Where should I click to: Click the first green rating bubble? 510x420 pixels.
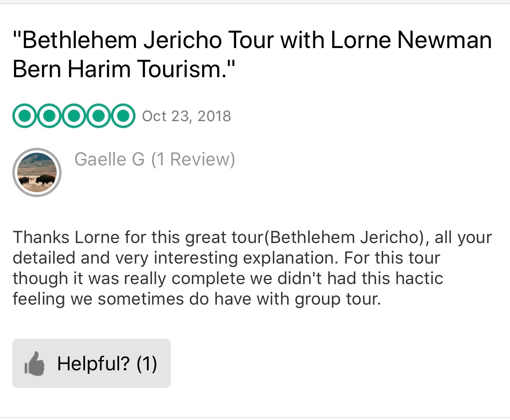tap(25, 116)
